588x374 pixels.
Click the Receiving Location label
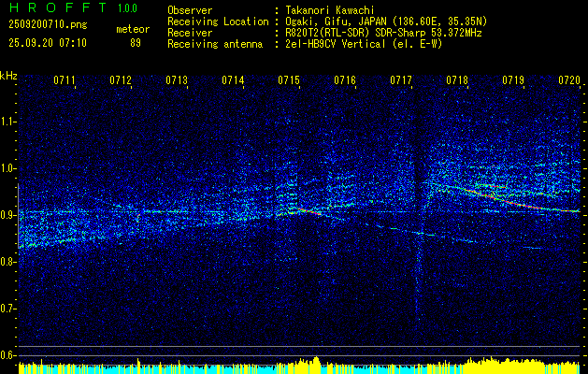[218, 22]
